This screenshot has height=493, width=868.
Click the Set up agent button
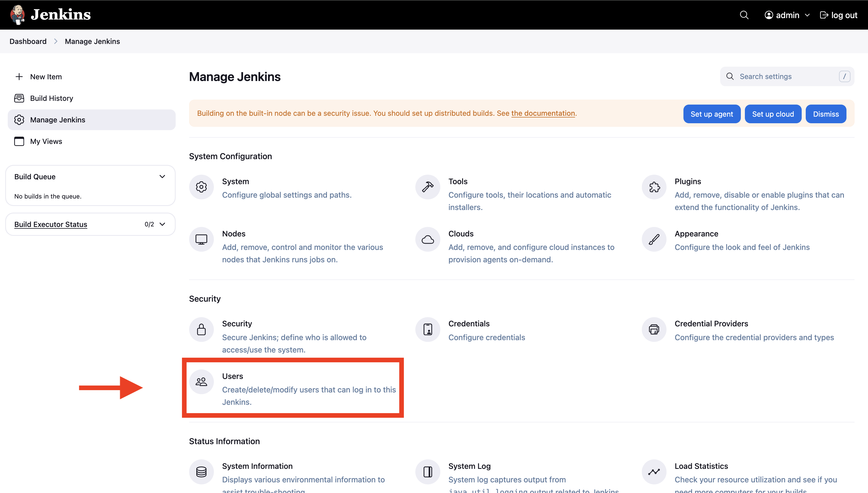712,114
